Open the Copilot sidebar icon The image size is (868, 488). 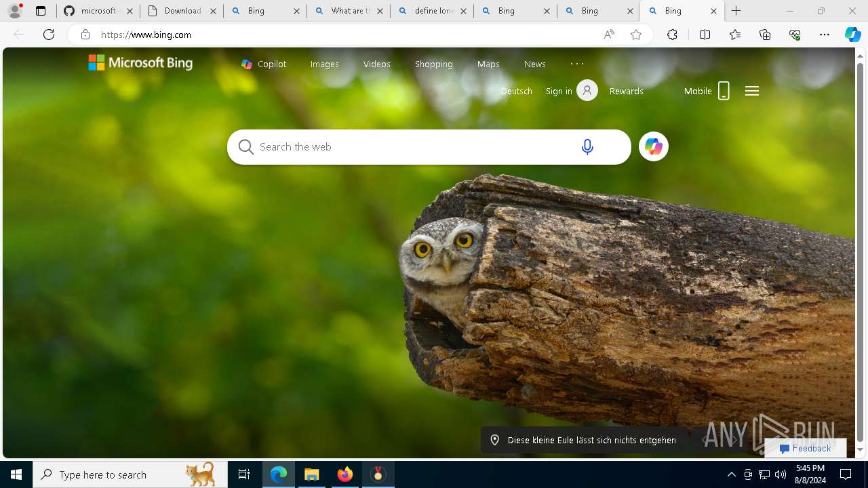pyautogui.click(x=852, y=35)
